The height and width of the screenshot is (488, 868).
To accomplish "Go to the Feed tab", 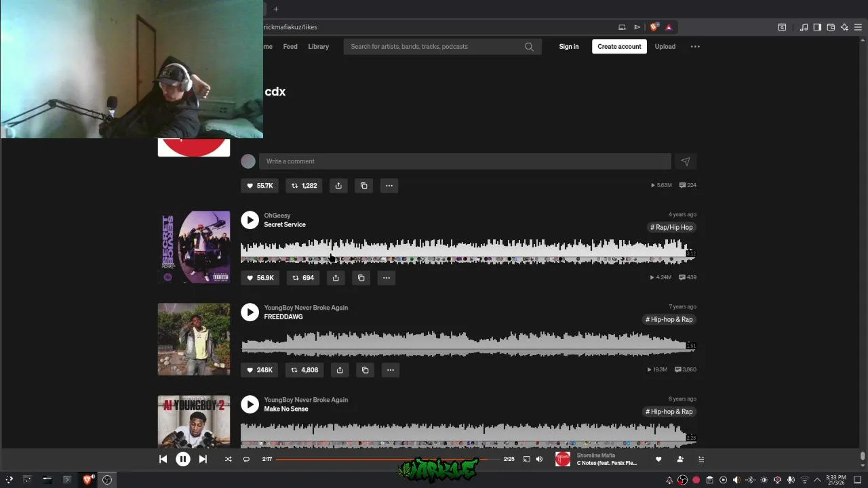I will [x=290, y=47].
